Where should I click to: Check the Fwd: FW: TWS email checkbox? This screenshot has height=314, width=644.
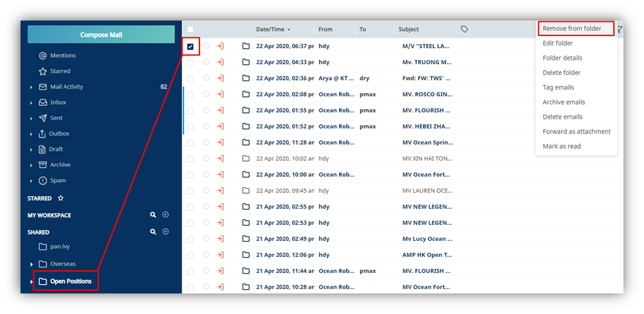(190, 78)
